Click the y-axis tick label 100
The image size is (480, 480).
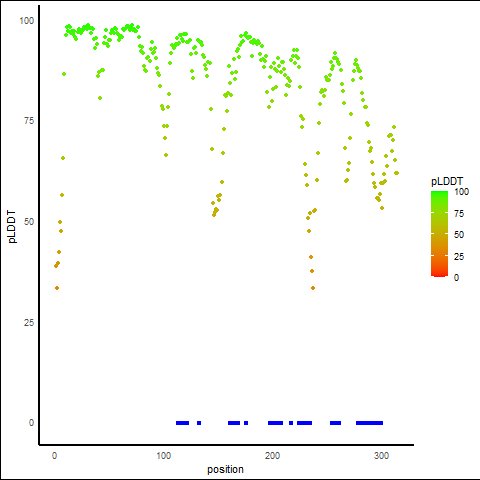[x=26, y=21]
